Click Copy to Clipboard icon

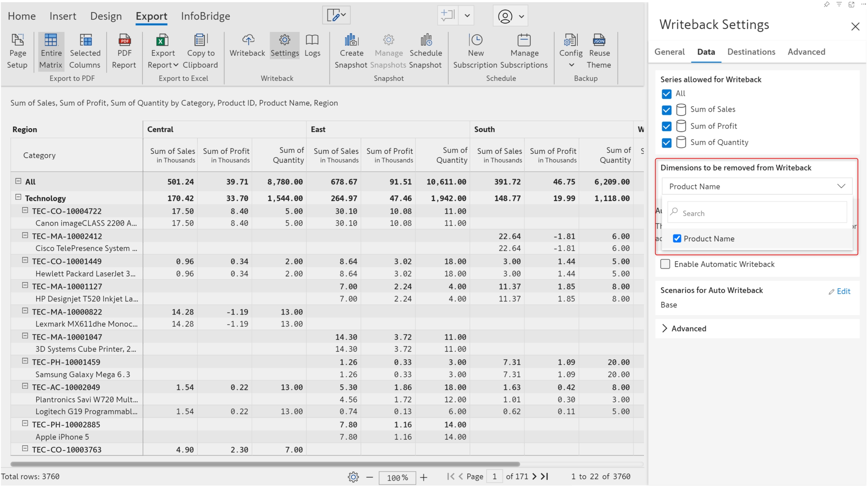click(200, 41)
